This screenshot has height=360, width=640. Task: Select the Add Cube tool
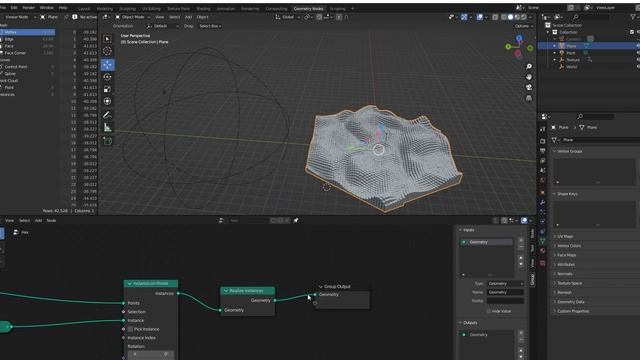107,141
